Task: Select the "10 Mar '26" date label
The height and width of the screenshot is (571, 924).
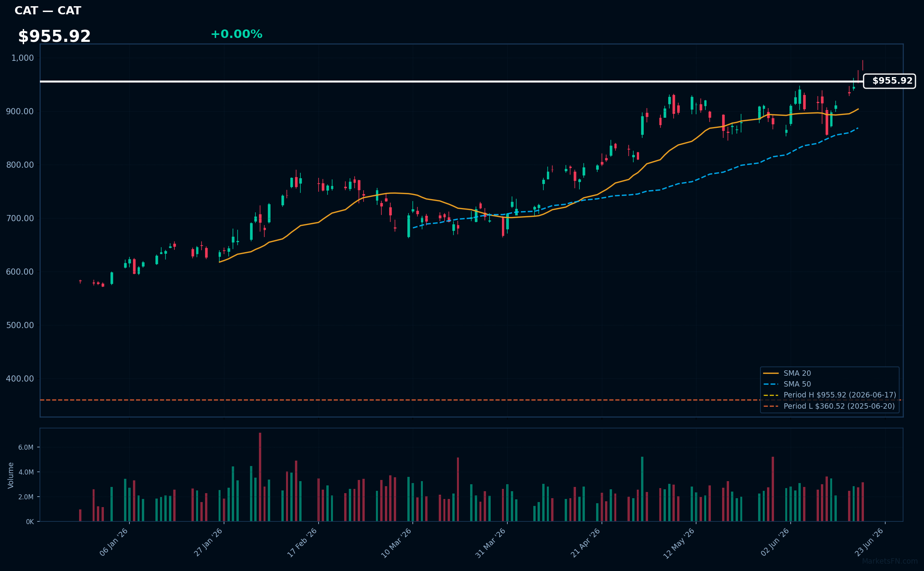Action: (396, 543)
